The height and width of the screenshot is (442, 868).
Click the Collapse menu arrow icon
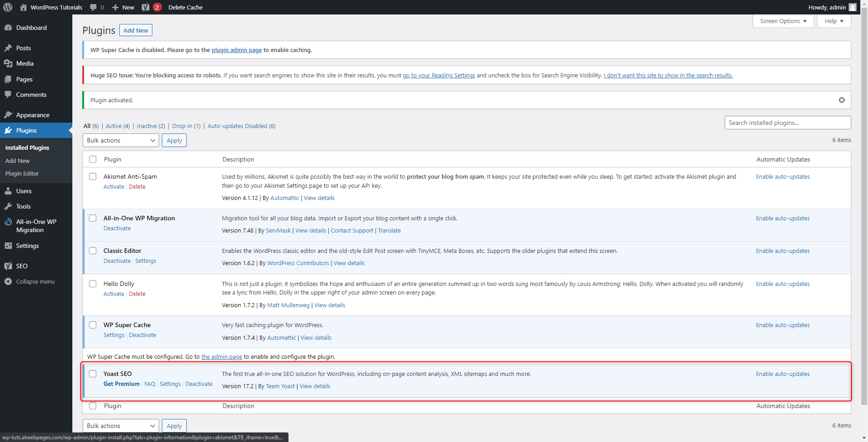pos(8,281)
